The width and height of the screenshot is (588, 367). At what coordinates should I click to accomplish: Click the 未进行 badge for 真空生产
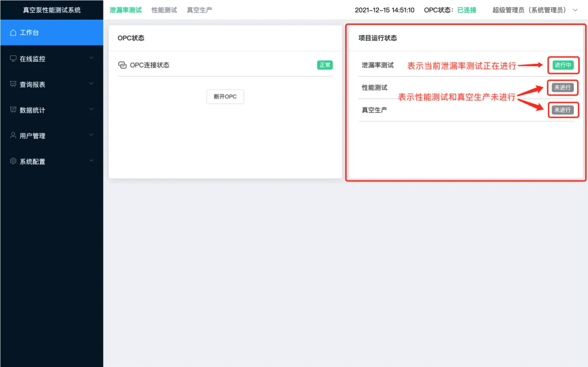click(562, 110)
